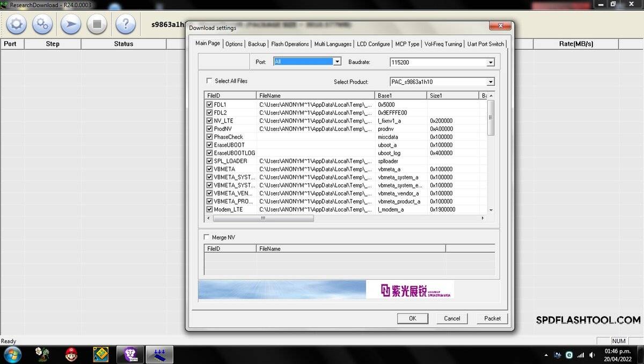
Task: Open Plants vs Zombies taskbar icon
Action: click(x=42, y=354)
